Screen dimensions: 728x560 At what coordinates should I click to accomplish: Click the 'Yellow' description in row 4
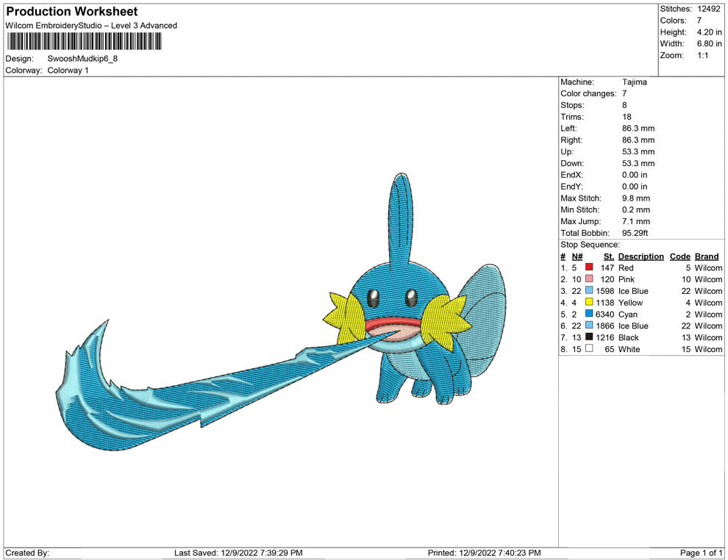coord(630,303)
